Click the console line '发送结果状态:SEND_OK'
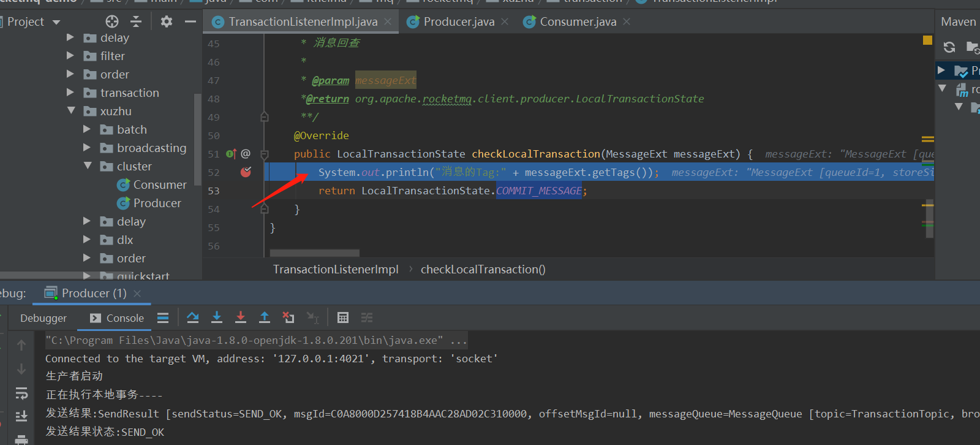The width and height of the screenshot is (980, 445). (105, 432)
